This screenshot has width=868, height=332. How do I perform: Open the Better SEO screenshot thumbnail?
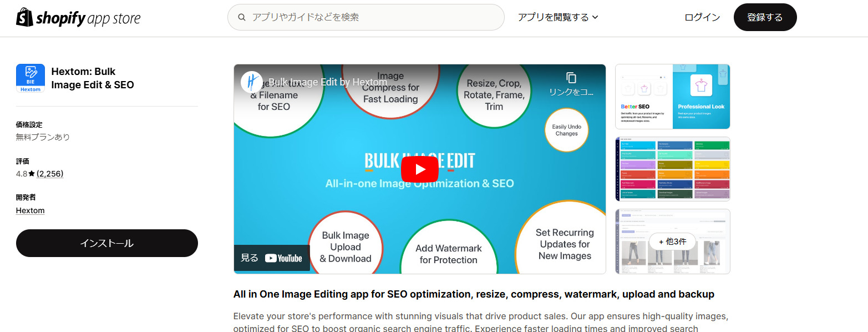tap(672, 97)
